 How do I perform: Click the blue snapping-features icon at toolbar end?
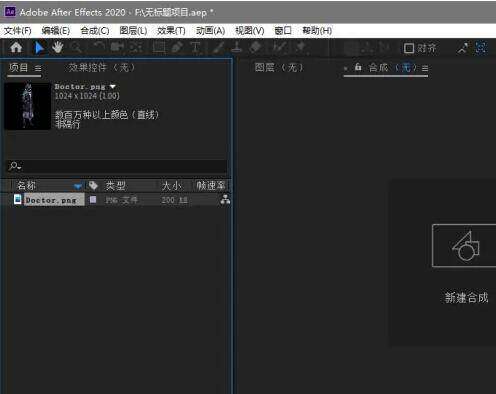coord(481,48)
